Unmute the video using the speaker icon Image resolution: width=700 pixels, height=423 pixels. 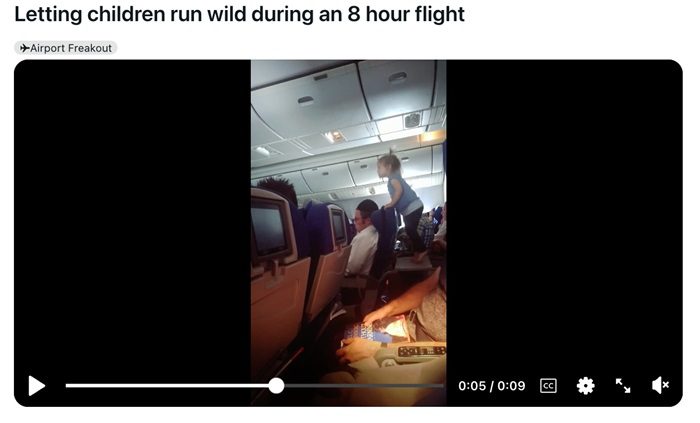(660, 385)
